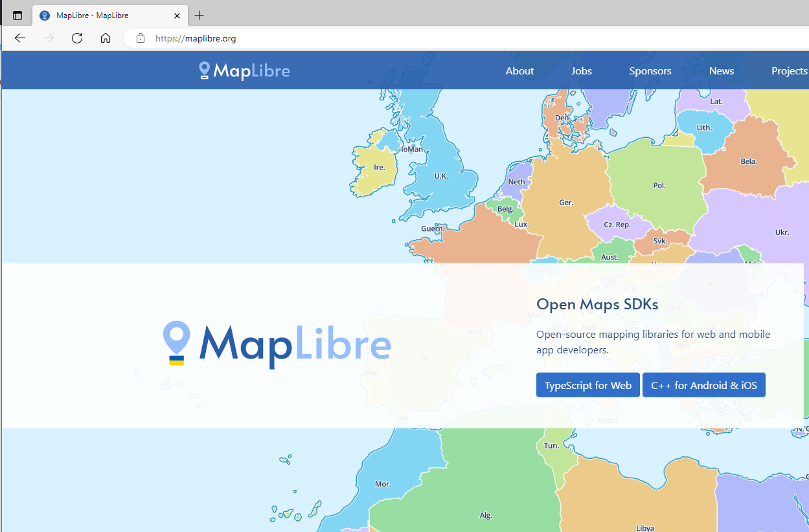Viewport: 809px width, 532px height.
Task: Open the Jobs link
Action: (x=581, y=71)
